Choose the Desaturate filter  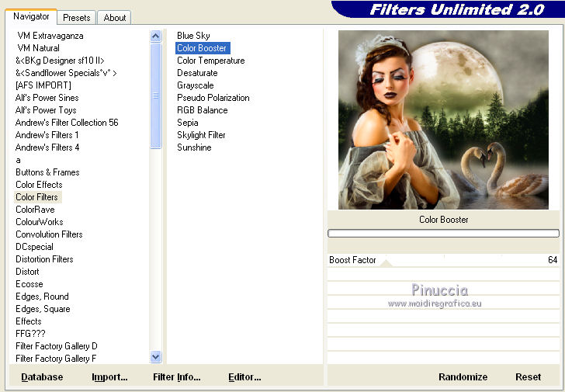click(197, 73)
